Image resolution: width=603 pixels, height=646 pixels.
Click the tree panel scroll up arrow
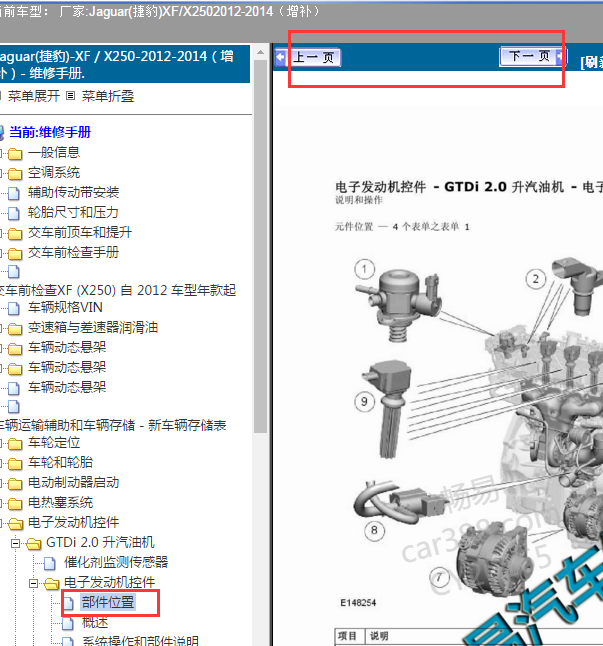[x=260, y=52]
